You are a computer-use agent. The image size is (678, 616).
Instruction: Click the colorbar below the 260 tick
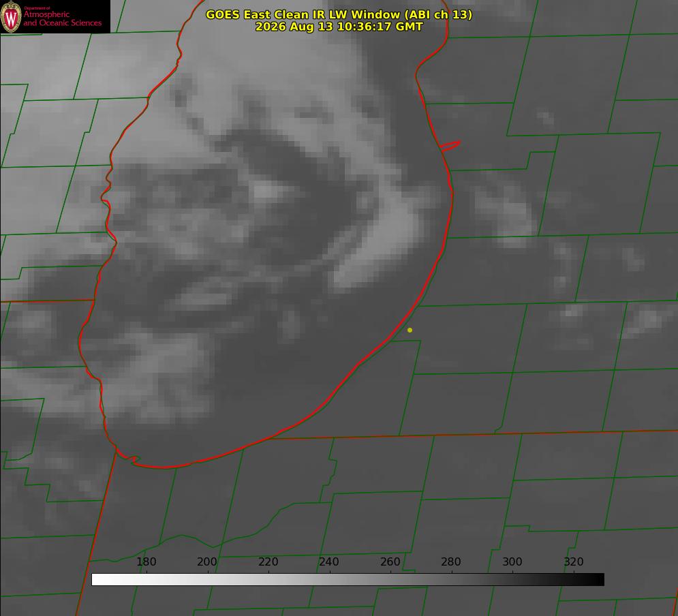(391, 579)
